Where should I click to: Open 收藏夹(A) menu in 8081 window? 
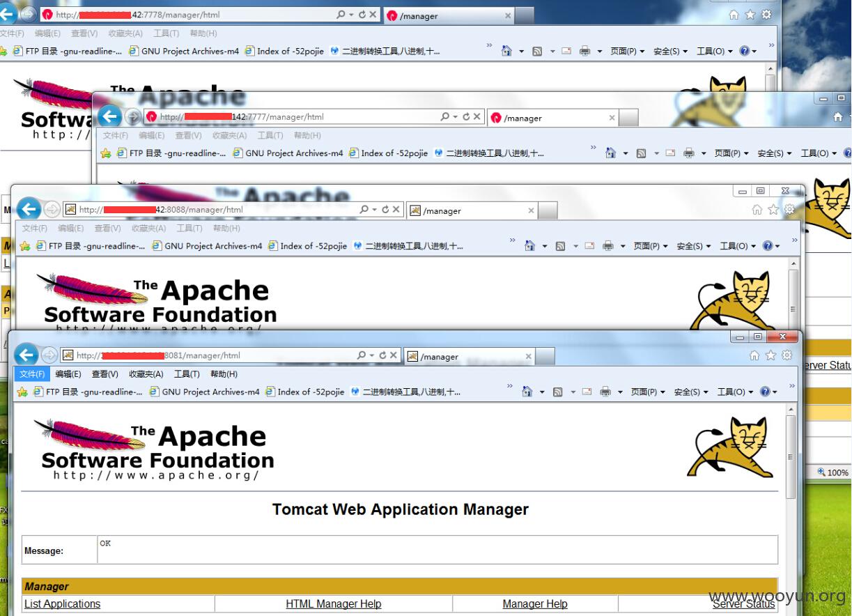tap(146, 374)
